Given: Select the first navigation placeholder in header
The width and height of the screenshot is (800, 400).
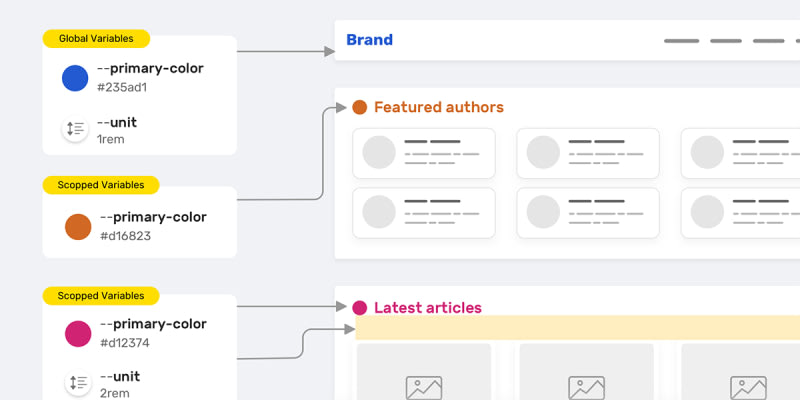Looking at the screenshot, I should coord(681,41).
